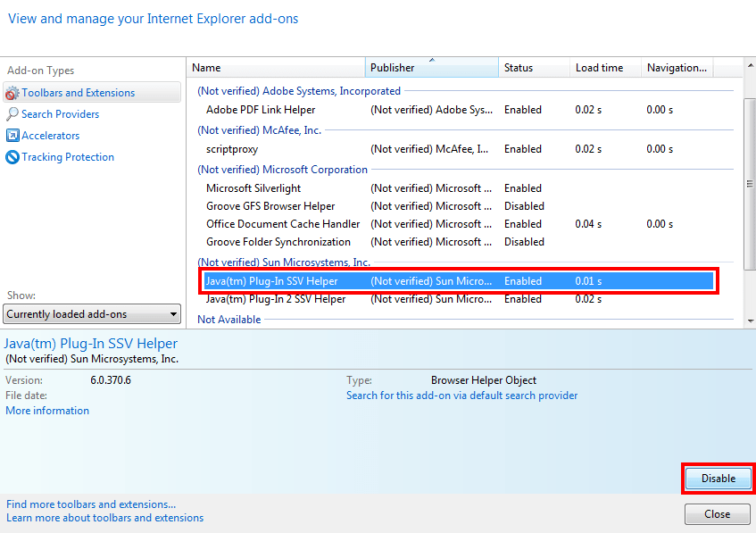Click the Accelerators icon
This screenshot has height=533, width=756.
point(12,136)
